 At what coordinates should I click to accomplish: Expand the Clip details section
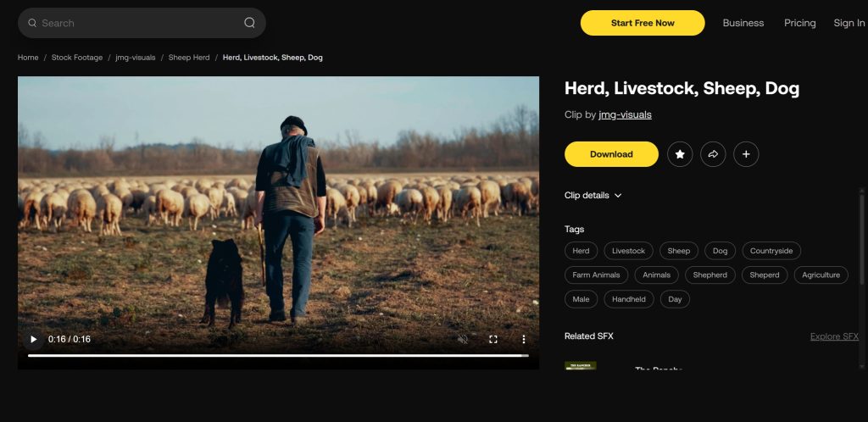tap(593, 196)
